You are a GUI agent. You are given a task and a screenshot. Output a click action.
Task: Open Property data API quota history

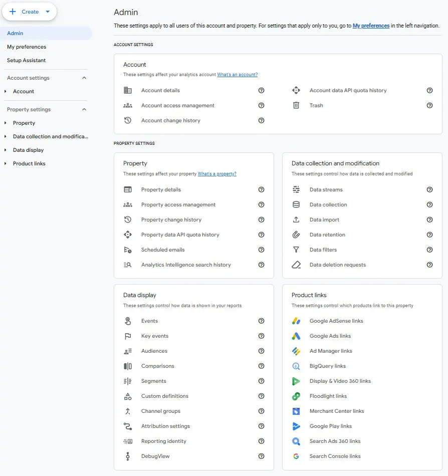coord(180,234)
